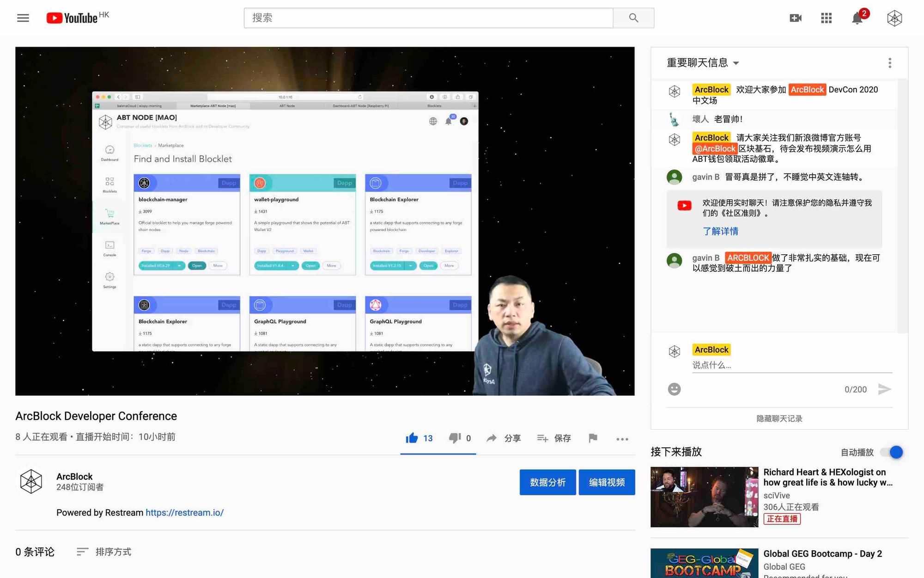
Task: Hide chat replay 隐藏聊天记录
Action: pos(779,418)
